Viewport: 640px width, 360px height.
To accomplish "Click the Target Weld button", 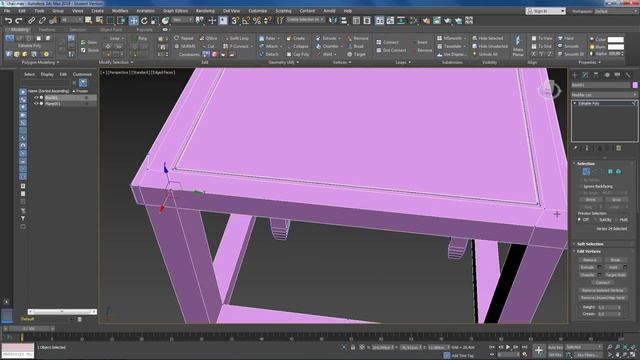I will (x=616, y=275).
